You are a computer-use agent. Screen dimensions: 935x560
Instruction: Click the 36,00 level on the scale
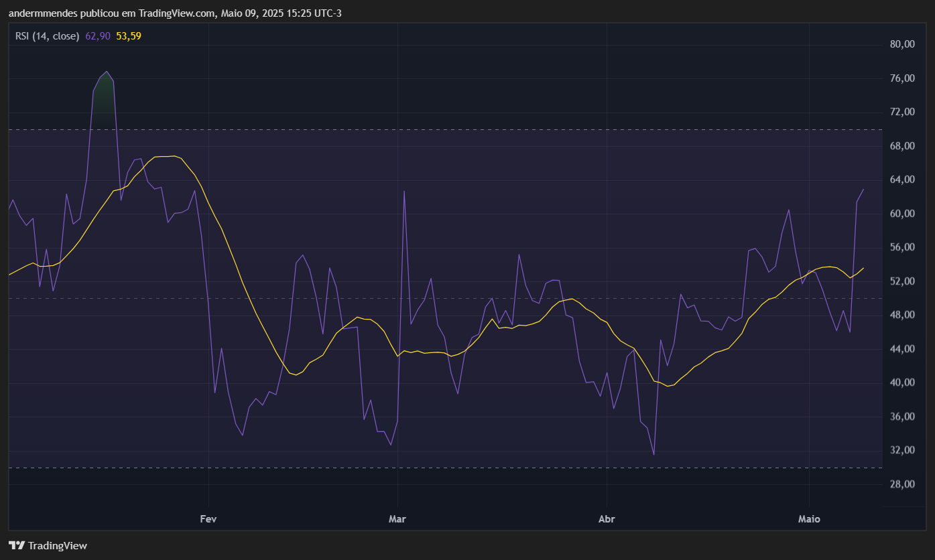click(902, 417)
